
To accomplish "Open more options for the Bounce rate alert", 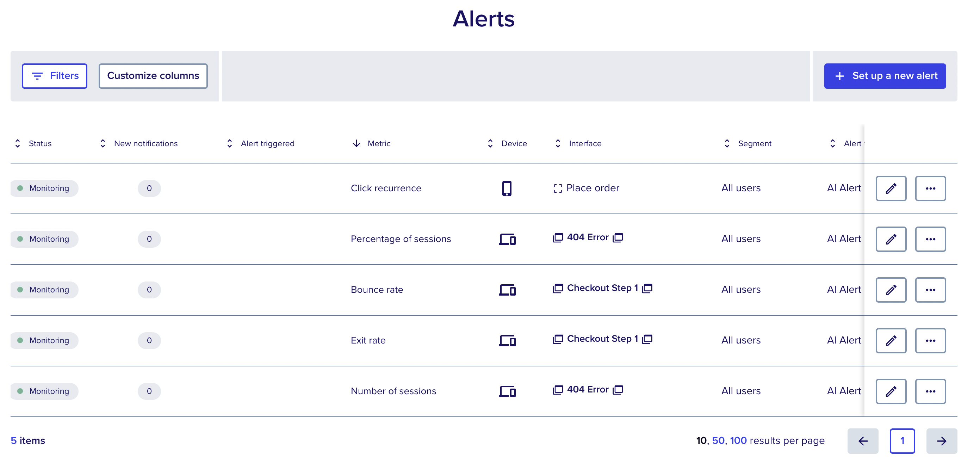I will click(x=931, y=290).
